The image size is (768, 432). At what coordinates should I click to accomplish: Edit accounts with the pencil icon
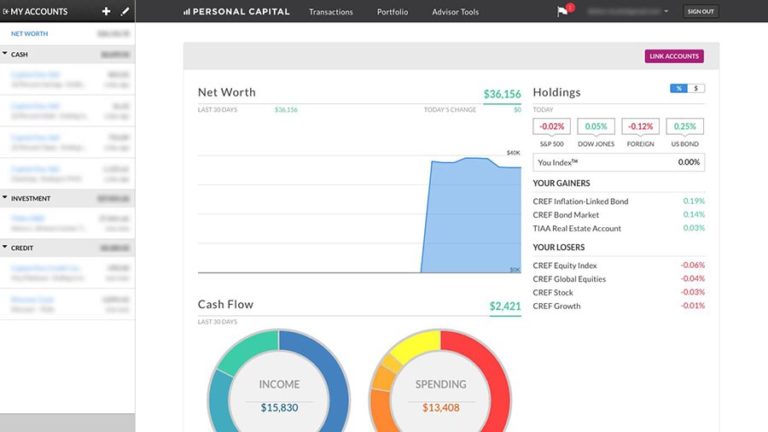coord(125,11)
